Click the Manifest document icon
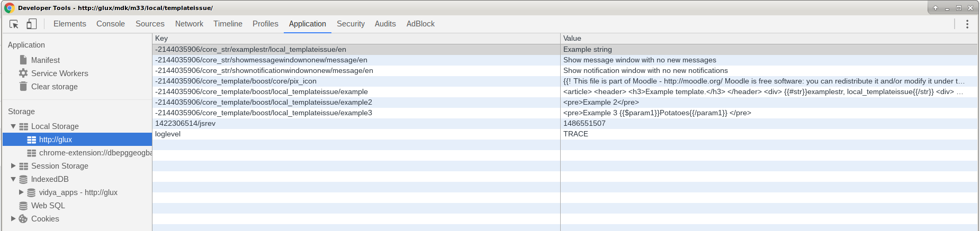Screen dimensions: 980x231 [23, 60]
